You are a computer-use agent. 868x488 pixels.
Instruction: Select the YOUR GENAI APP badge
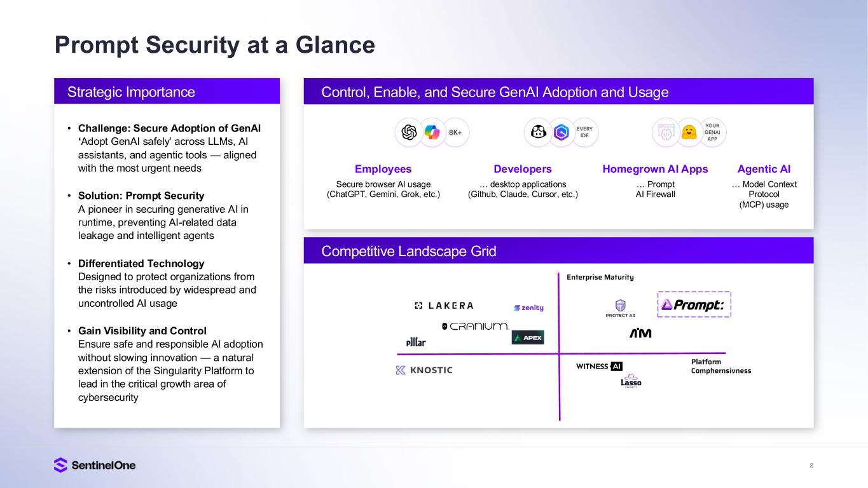pyautogui.click(x=712, y=132)
